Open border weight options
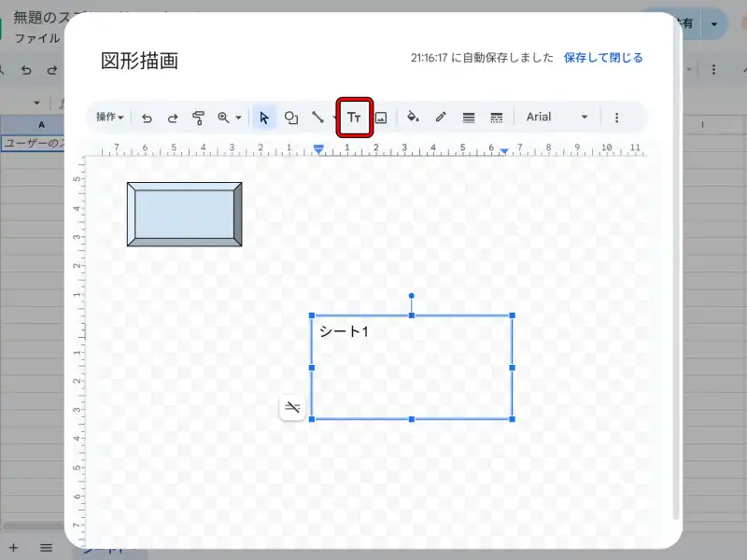 (469, 118)
